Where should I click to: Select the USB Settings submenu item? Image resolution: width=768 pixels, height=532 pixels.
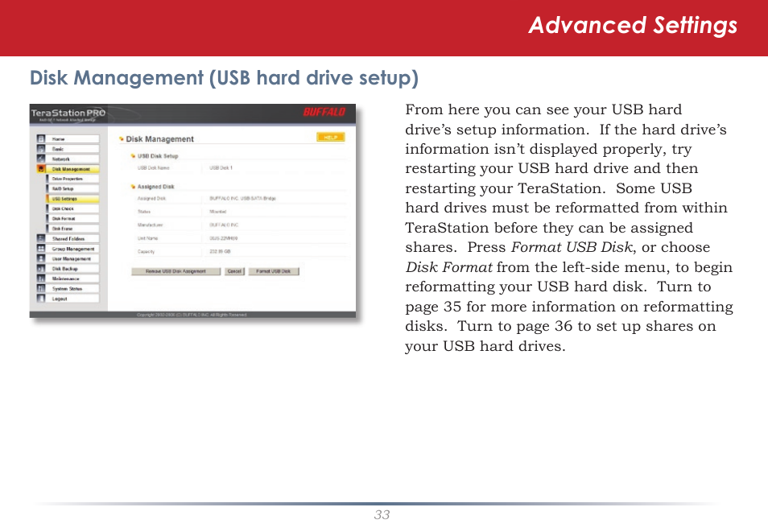pos(73,199)
